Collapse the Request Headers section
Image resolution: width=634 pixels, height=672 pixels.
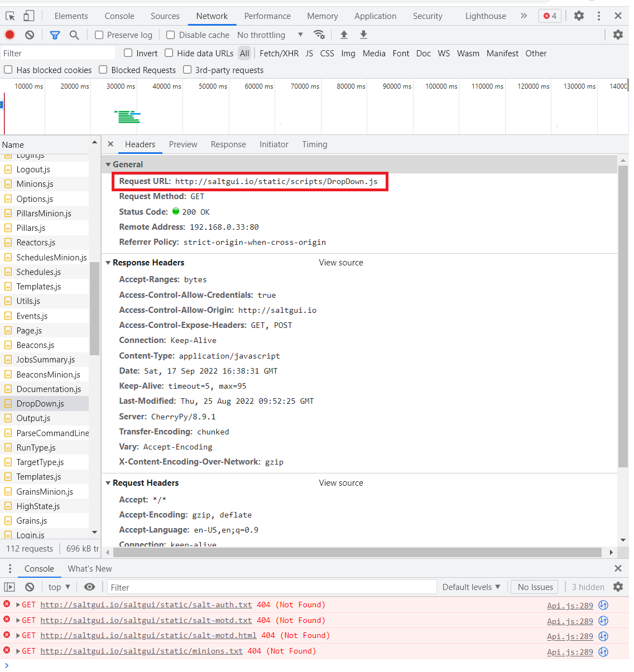coord(108,483)
